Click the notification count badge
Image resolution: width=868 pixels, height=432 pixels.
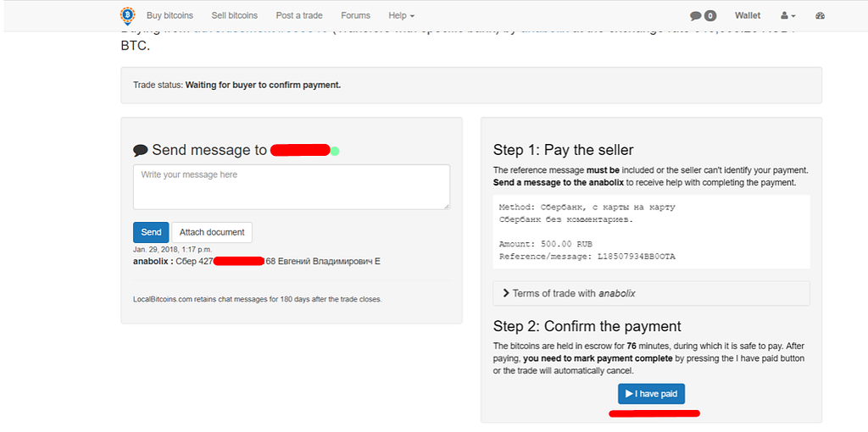coord(710,15)
